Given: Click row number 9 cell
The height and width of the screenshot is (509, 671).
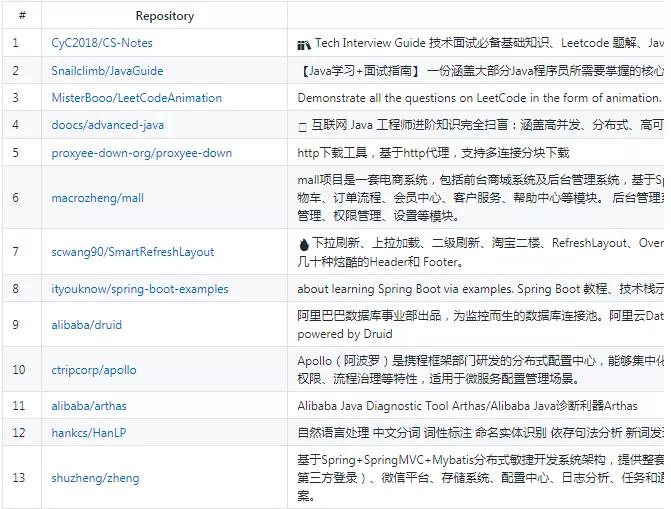Looking at the screenshot, I should click(21, 325).
